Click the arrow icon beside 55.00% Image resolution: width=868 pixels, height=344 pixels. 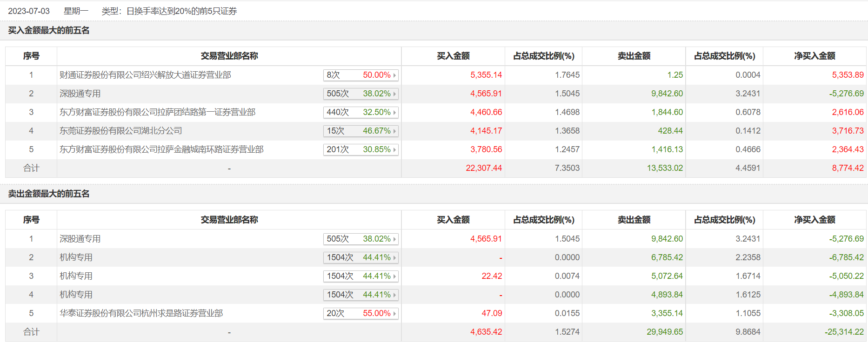[394, 314]
